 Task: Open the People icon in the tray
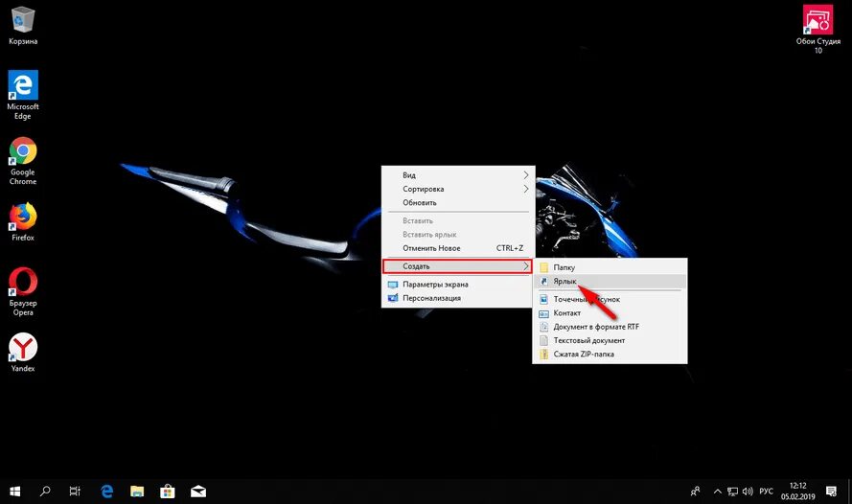[x=695, y=491]
